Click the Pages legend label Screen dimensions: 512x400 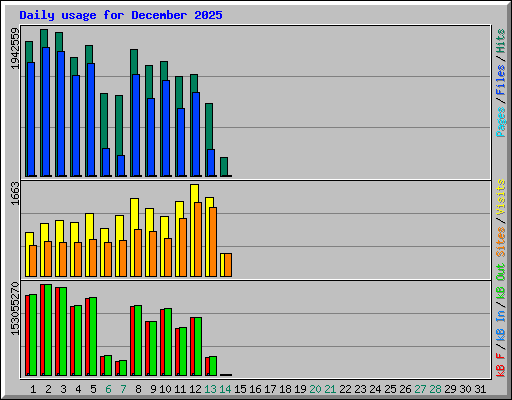[501, 122]
